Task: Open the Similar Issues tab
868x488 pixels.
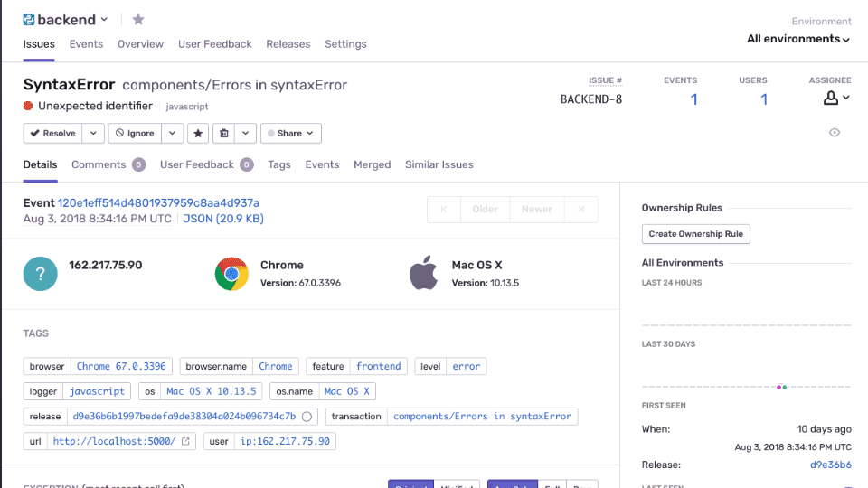Action: (x=439, y=164)
